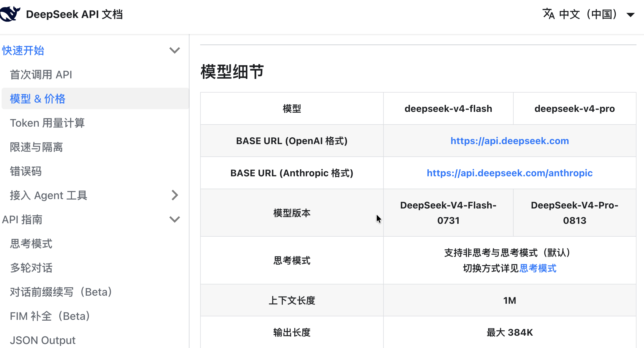The width and height of the screenshot is (644, 348).
Task: Navigate to 限速与隔离 page
Action: pyautogui.click(x=36, y=147)
